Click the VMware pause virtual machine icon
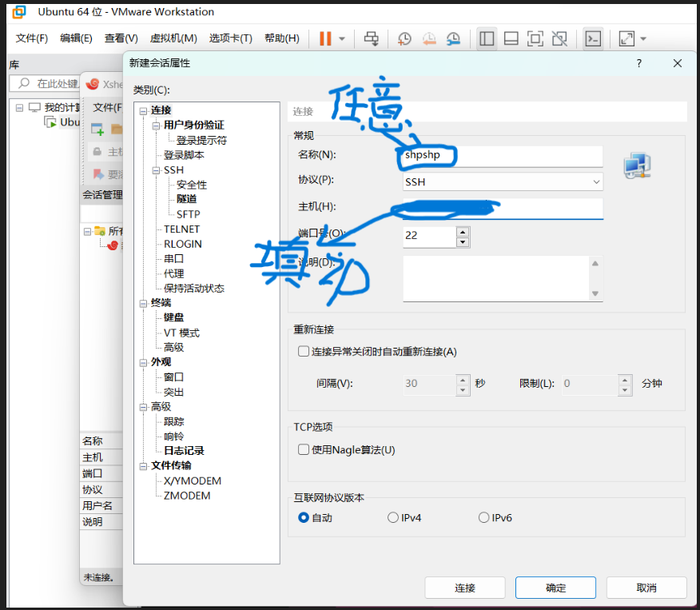Screen dimensions: 700x610 [325, 39]
